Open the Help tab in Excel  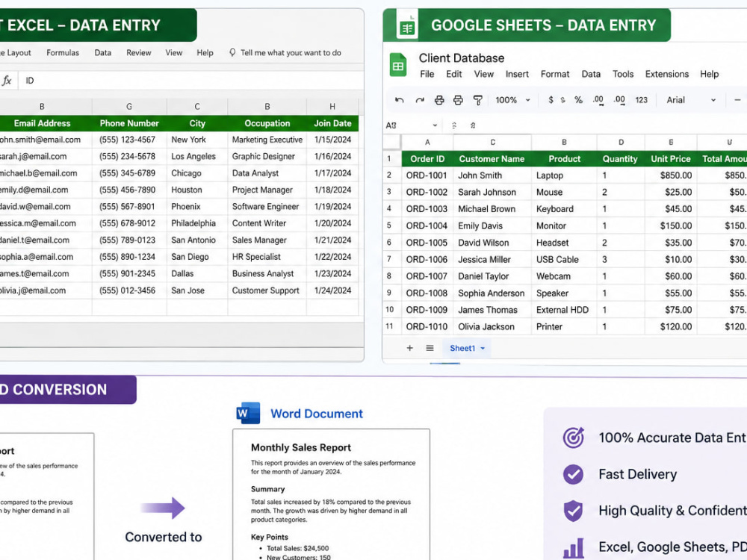205,53
